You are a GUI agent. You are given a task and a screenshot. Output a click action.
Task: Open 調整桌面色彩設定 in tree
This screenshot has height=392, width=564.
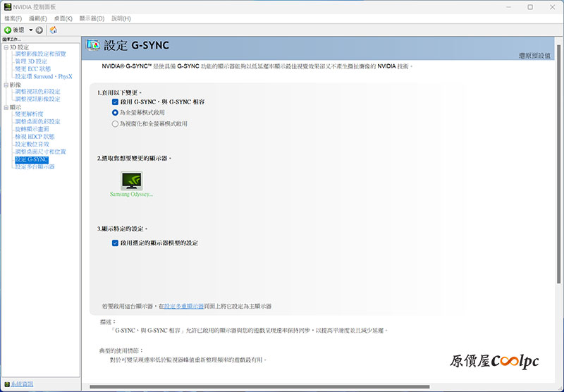click(37, 121)
